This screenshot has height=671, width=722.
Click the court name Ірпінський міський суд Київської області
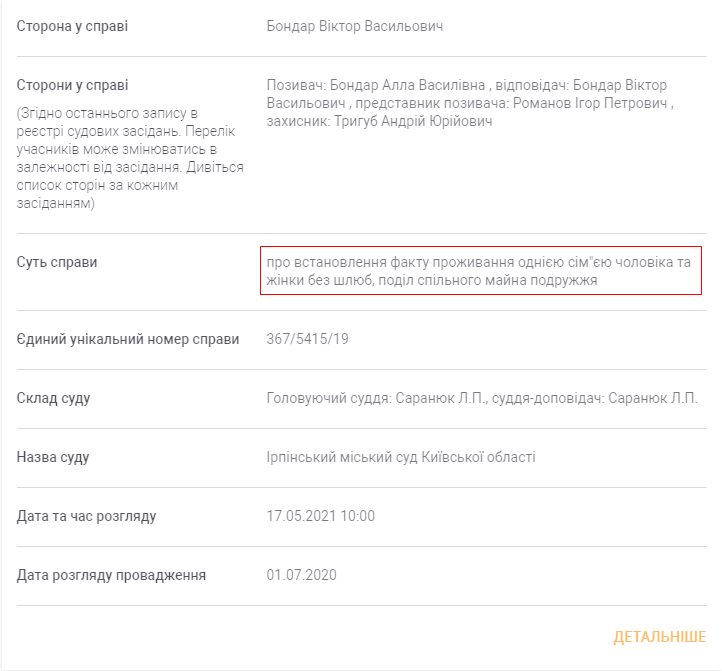pos(401,457)
